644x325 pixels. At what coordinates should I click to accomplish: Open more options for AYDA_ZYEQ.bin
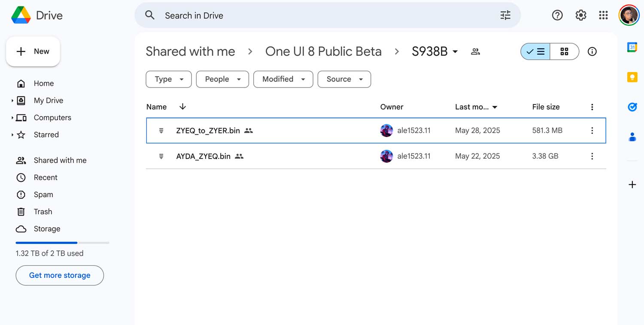click(x=592, y=156)
